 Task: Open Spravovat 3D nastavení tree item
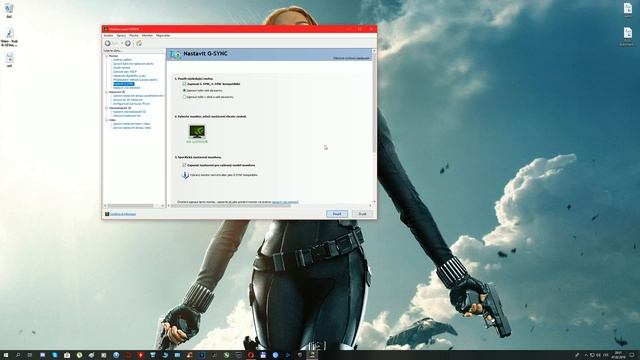click(128, 100)
